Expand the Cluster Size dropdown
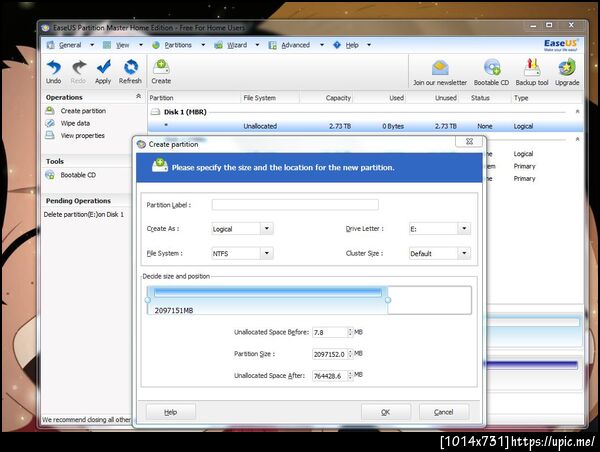 point(464,253)
